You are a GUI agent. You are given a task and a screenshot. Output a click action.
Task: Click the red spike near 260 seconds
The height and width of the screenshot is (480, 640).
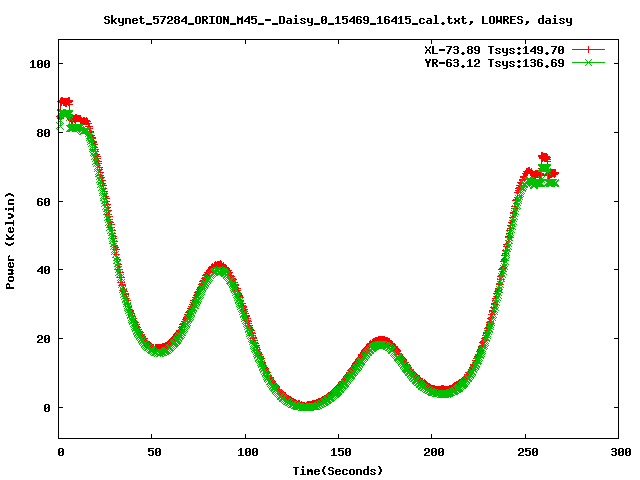click(x=544, y=157)
